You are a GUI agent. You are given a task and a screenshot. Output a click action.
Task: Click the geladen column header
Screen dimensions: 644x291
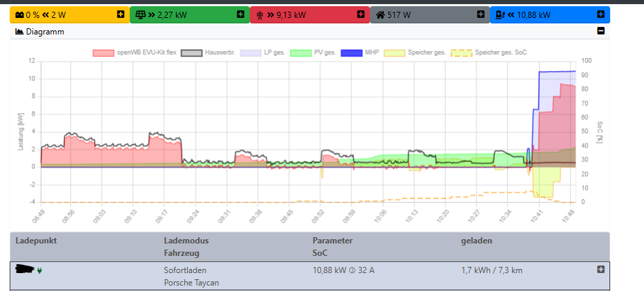click(x=476, y=241)
